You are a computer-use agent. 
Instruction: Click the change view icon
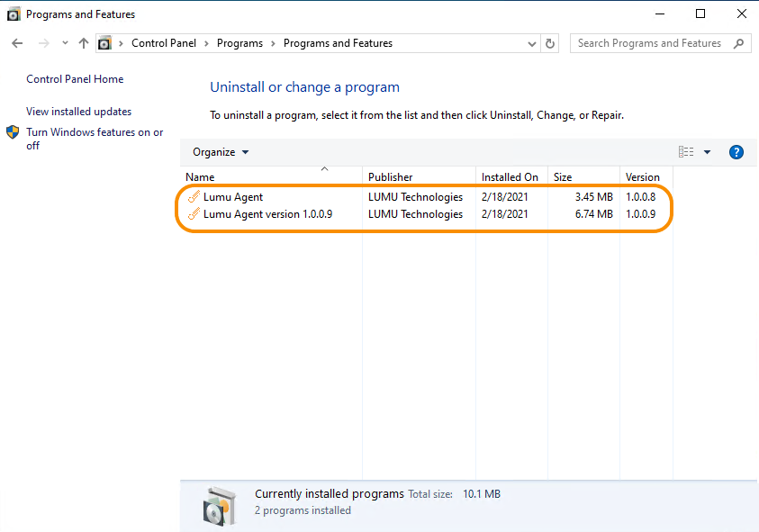point(686,152)
